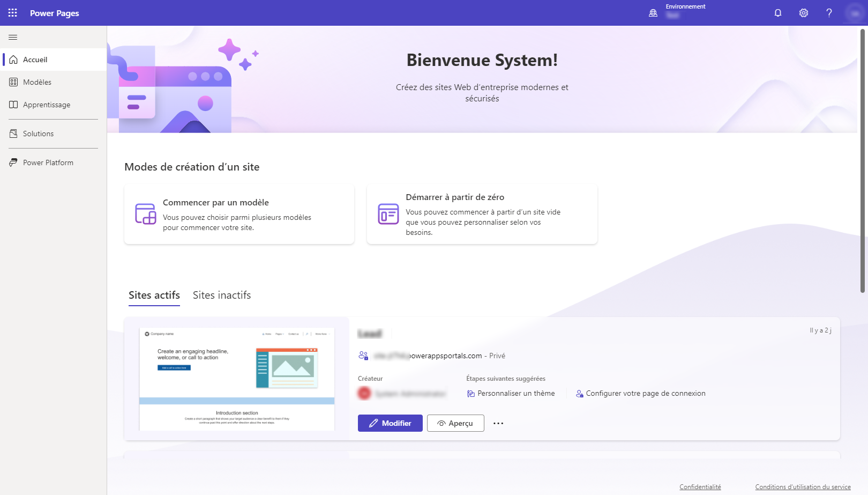Go to Accueil in the sidebar

(x=54, y=60)
